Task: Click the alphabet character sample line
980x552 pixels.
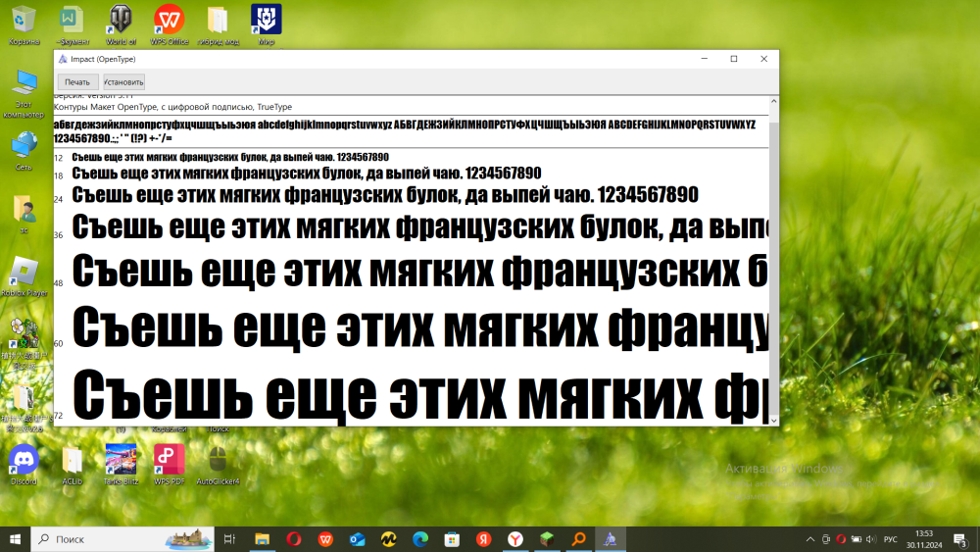Action: [x=405, y=125]
